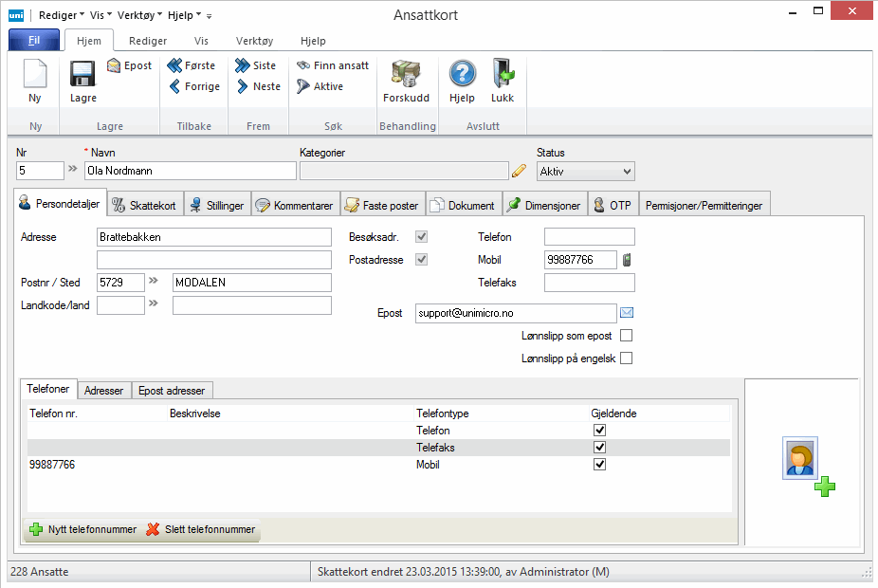Enable Lønnslipp som epost checkbox
Viewport: 878px width, 588px height.
pyautogui.click(x=626, y=336)
